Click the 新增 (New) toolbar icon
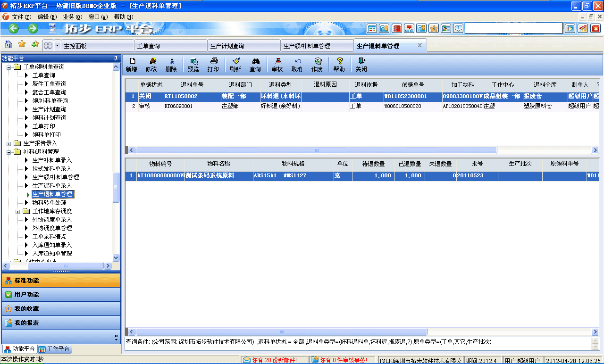Image resolution: width=604 pixels, height=364 pixels. pyautogui.click(x=132, y=64)
